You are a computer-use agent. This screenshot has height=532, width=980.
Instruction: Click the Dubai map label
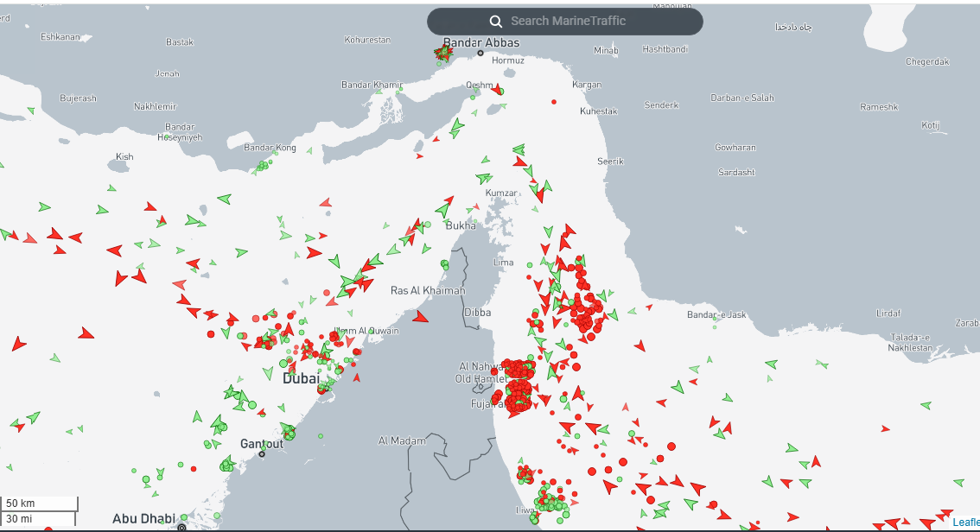(x=302, y=378)
